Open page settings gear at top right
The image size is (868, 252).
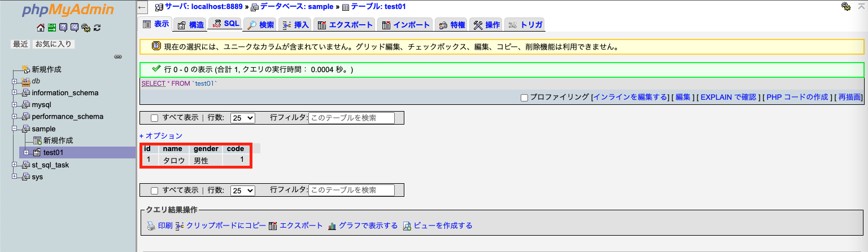(845, 7)
